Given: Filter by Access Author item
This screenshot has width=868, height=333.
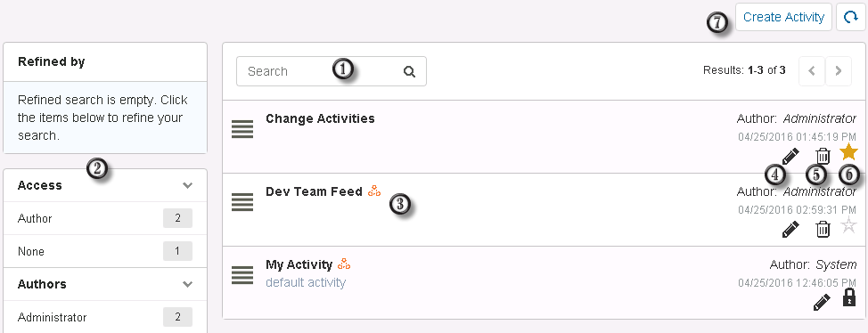Looking at the screenshot, I should click(105, 218).
